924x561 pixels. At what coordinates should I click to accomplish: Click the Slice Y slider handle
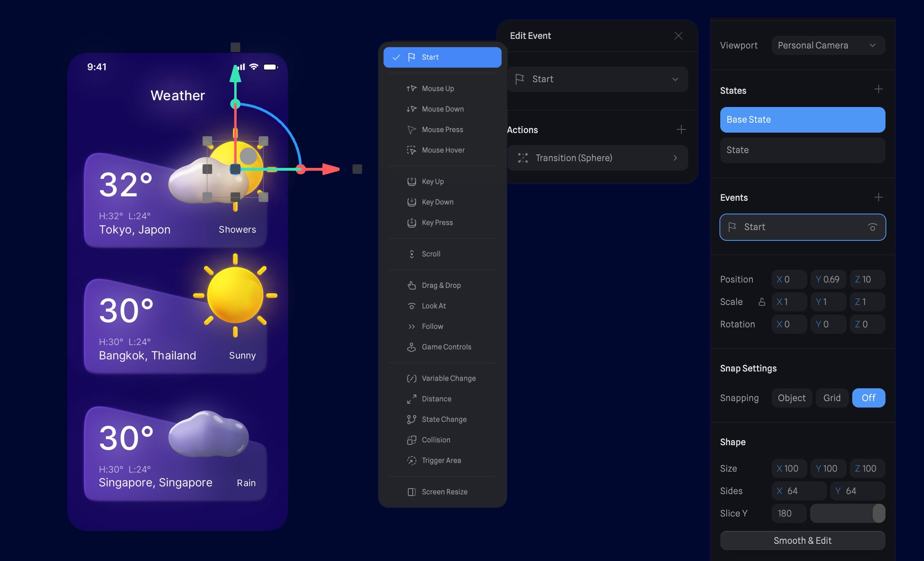(x=878, y=513)
